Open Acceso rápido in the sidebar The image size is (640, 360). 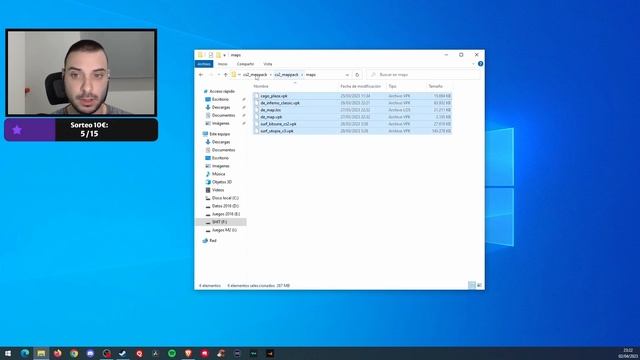[222, 91]
